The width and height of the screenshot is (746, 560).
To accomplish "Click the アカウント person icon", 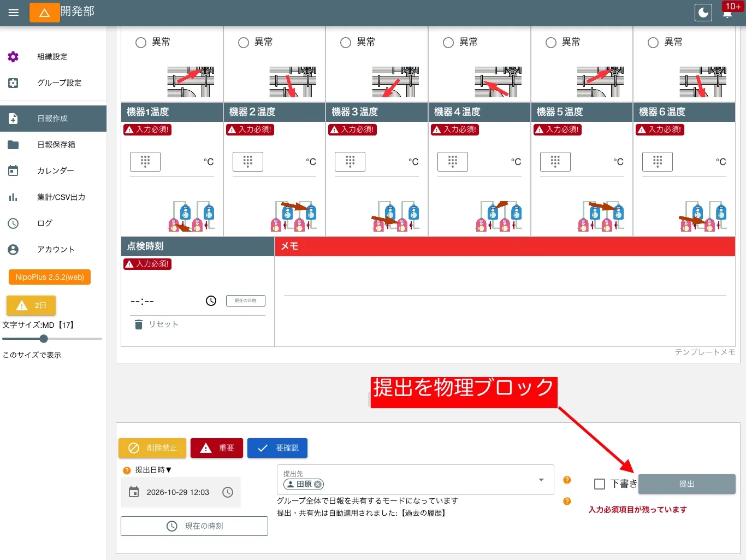I will coord(13,250).
